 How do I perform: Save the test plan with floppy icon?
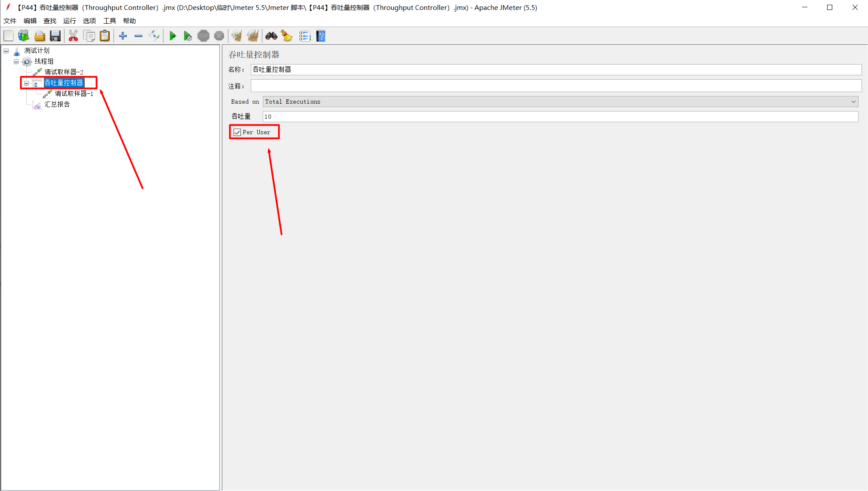[55, 36]
